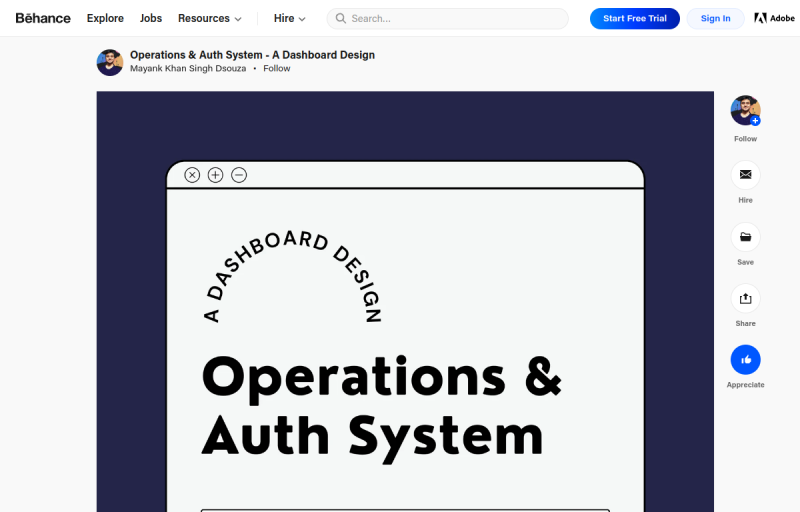The height and width of the screenshot is (512, 800).
Task: Click the Follow link under project title
Action: click(x=277, y=68)
